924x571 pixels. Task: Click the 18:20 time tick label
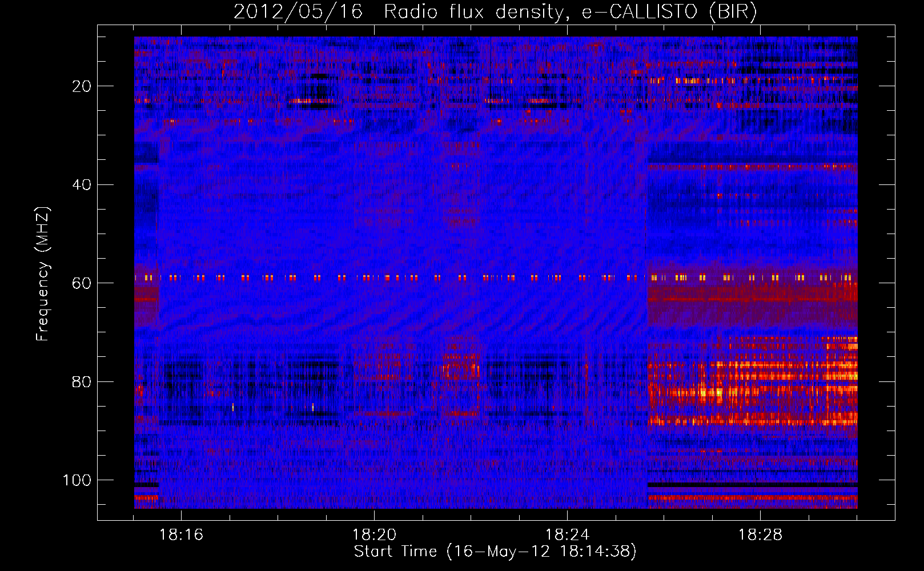374,535
